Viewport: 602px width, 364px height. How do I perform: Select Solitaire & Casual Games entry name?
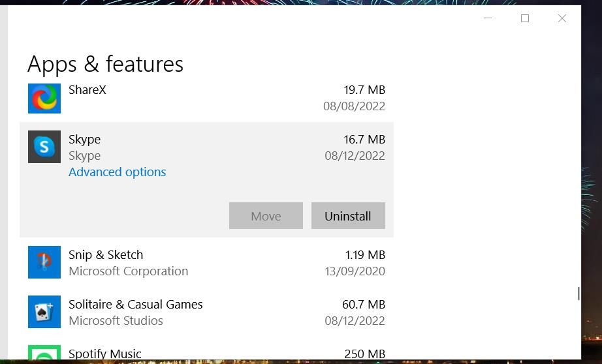tap(136, 304)
